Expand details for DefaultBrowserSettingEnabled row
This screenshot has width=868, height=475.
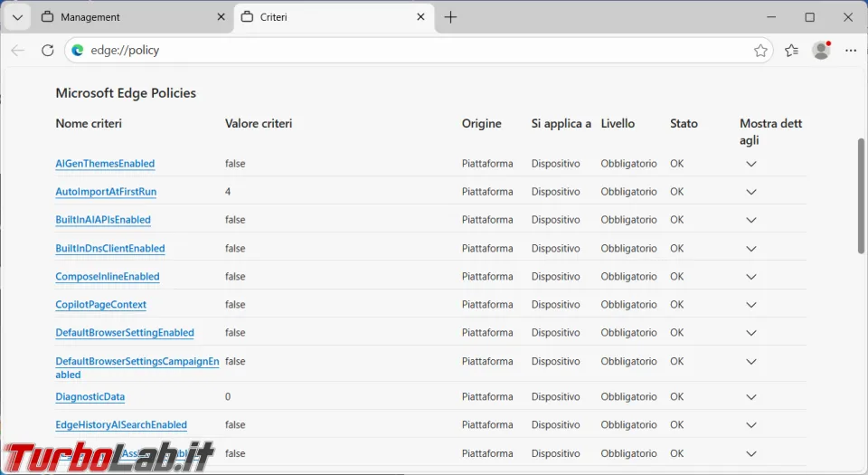click(x=751, y=333)
